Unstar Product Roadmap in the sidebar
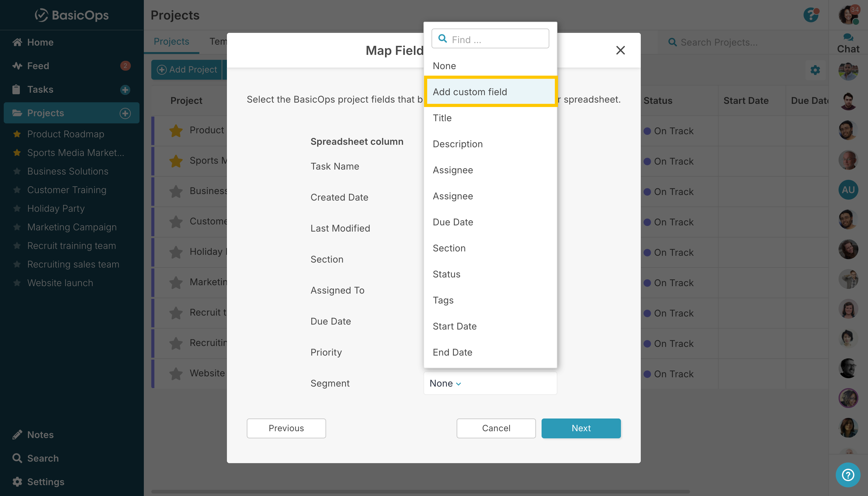 tap(17, 134)
